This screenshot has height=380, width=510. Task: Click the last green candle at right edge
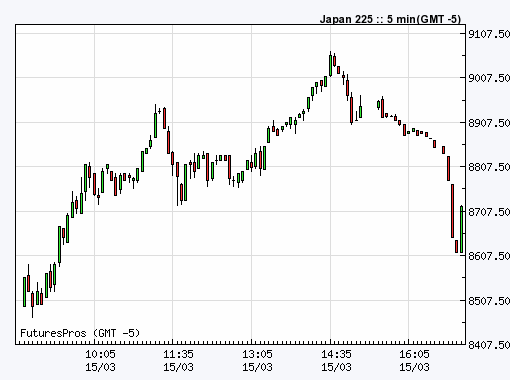[x=462, y=229]
